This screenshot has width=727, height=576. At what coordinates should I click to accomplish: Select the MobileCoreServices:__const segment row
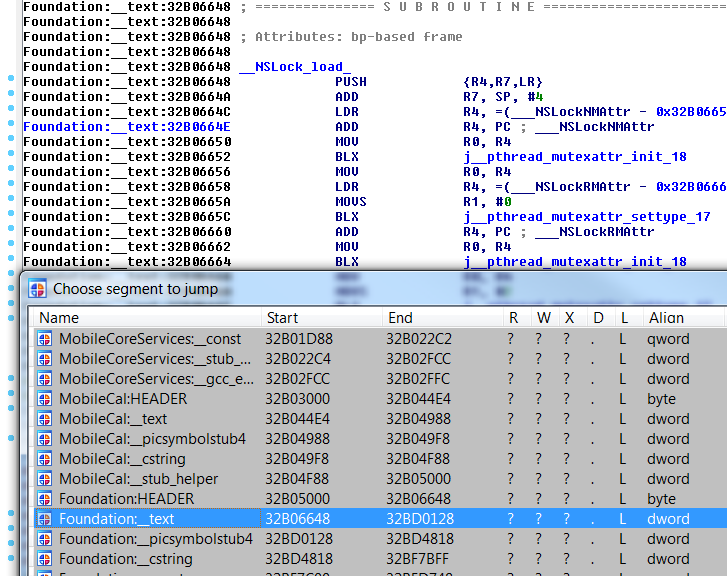coord(380,339)
